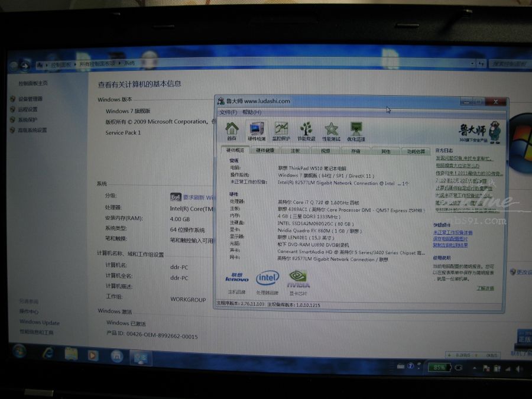The image size is (532, 399).
Task: Open the 优化清理 optimization cleanup icon
Action: [356, 130]
